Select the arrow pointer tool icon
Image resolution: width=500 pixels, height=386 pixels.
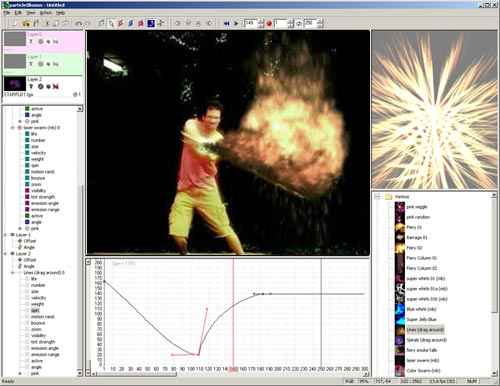point(110,23)
